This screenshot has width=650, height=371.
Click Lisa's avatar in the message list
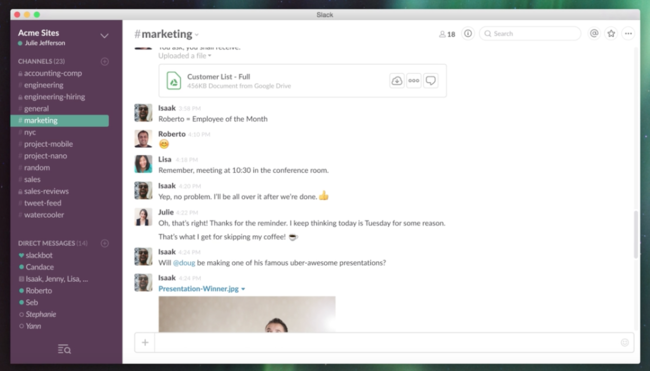(143, 164)
